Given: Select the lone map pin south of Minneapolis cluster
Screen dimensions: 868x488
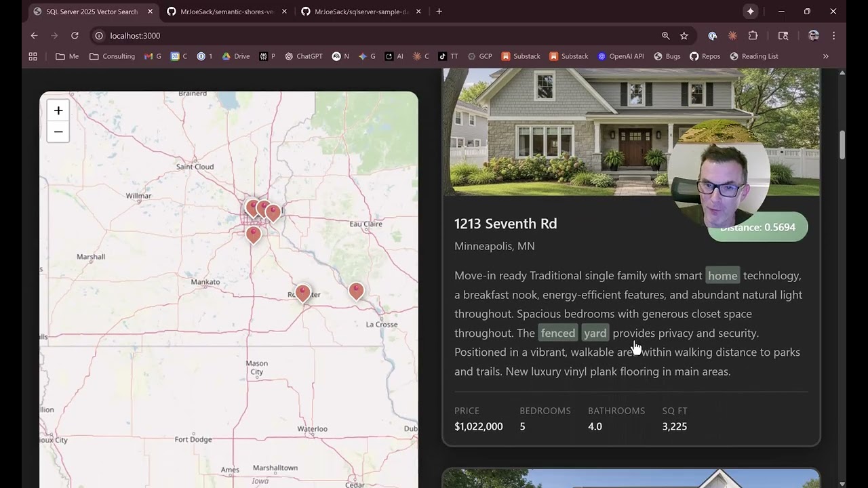Looking at the screenshot, I should pos(253,235).
